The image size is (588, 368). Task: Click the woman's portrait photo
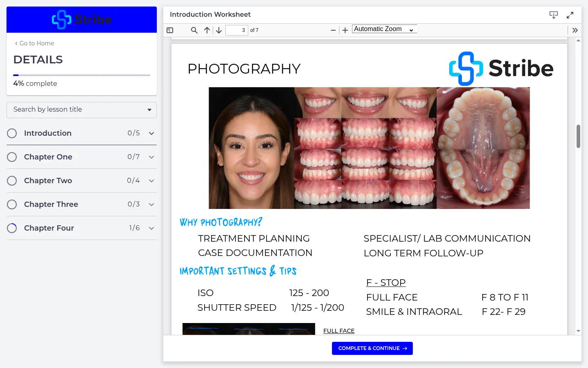click(x=252, y=148)
